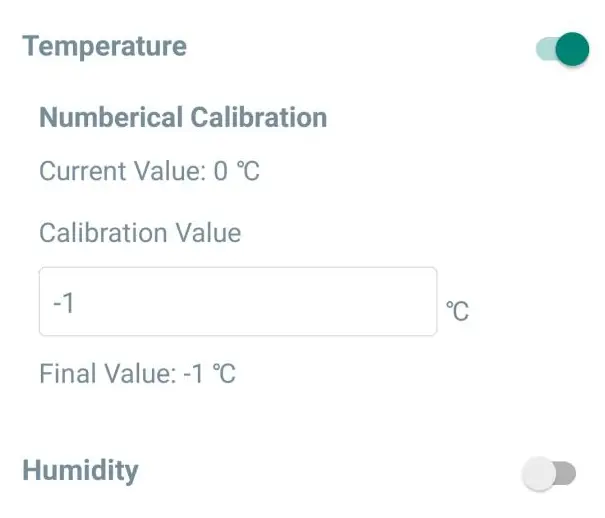Tap the Humidity section label
Image resolution: width=605 pixels, height=518 pixels.
(x=80, y=470)
